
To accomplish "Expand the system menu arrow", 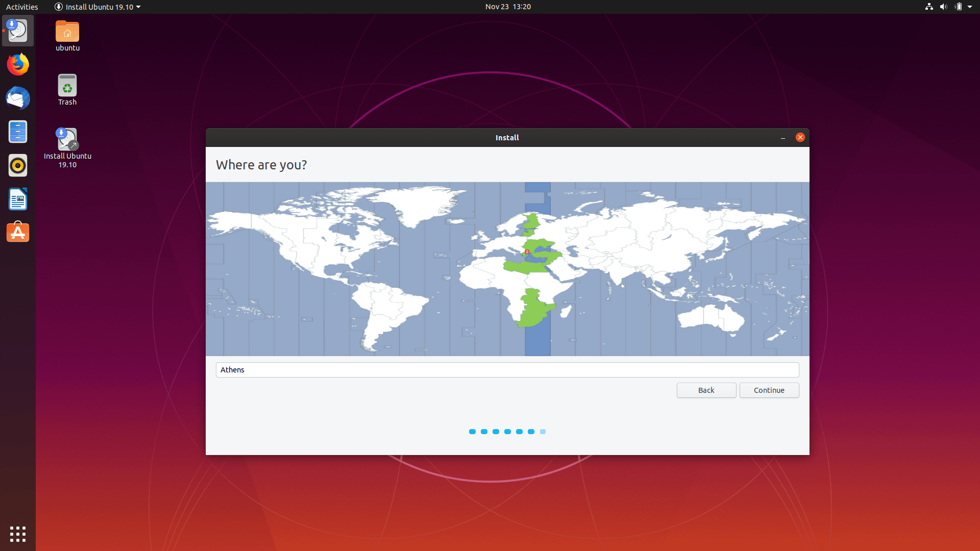I will pos(970,7).
